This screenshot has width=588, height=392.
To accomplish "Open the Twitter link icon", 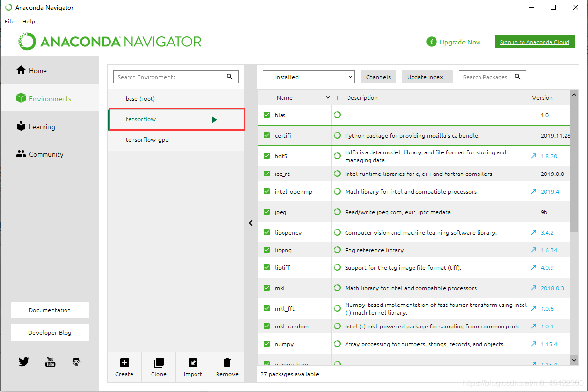I will click(x=23, y=362).
